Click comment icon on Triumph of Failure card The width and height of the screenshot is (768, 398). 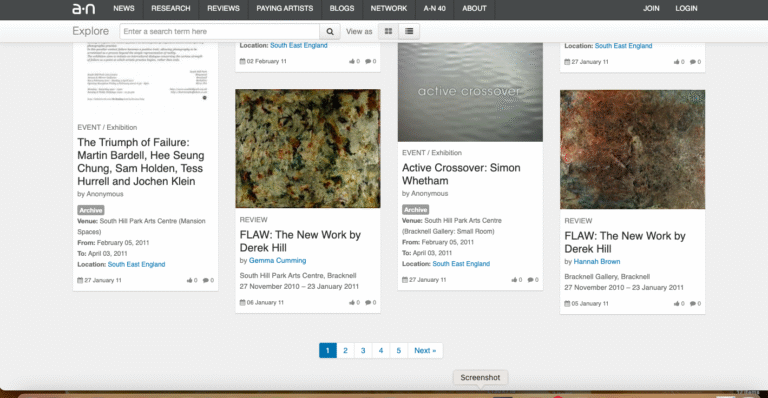tap(206, 281)
